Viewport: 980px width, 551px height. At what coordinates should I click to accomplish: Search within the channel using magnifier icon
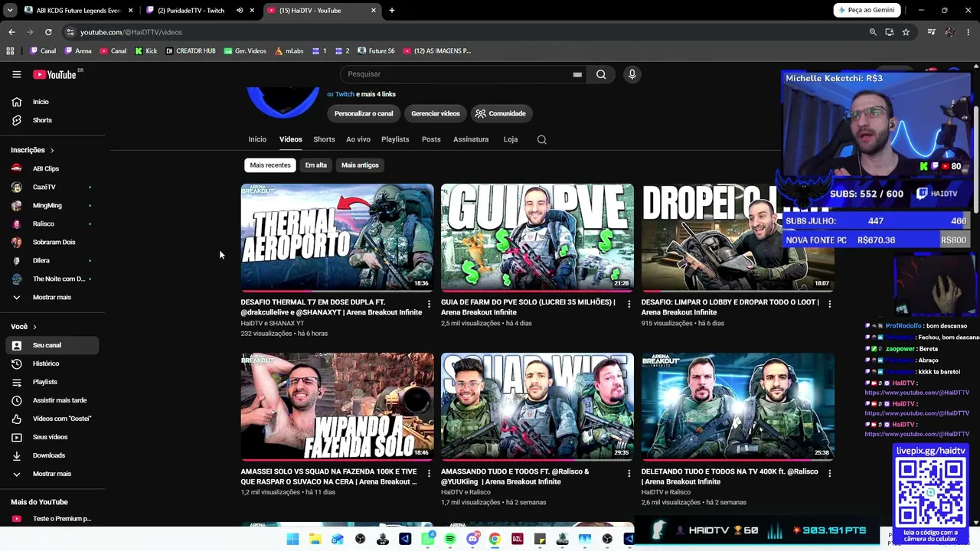click(542, 139)
